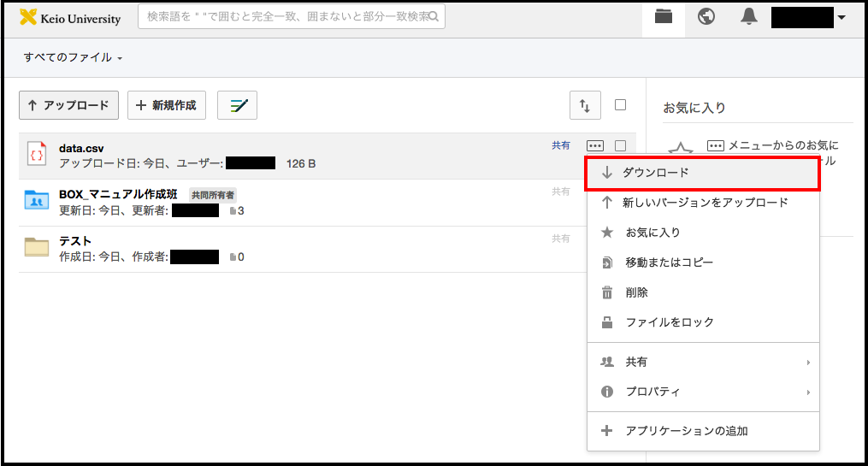Screen dimensions: 868x466
Task: Click the ellipsis button on data.csv row
Action: click(x=595, y=146)
